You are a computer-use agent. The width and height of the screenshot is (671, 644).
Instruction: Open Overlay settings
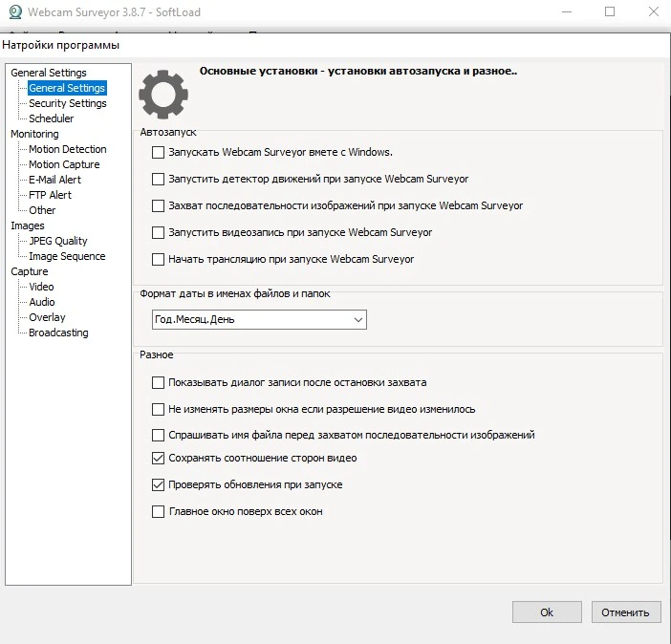[47, 317]
